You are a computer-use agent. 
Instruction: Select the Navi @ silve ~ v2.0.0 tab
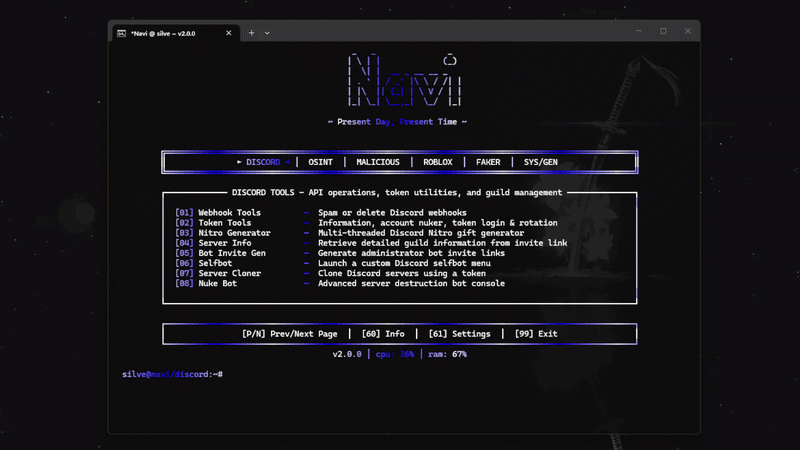point(176,33)
